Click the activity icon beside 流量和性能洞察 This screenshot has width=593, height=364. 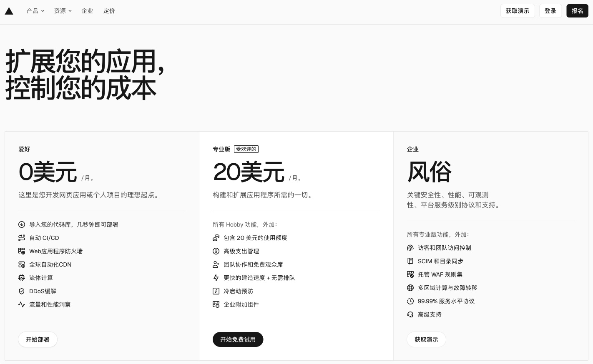tap(22, 304)
